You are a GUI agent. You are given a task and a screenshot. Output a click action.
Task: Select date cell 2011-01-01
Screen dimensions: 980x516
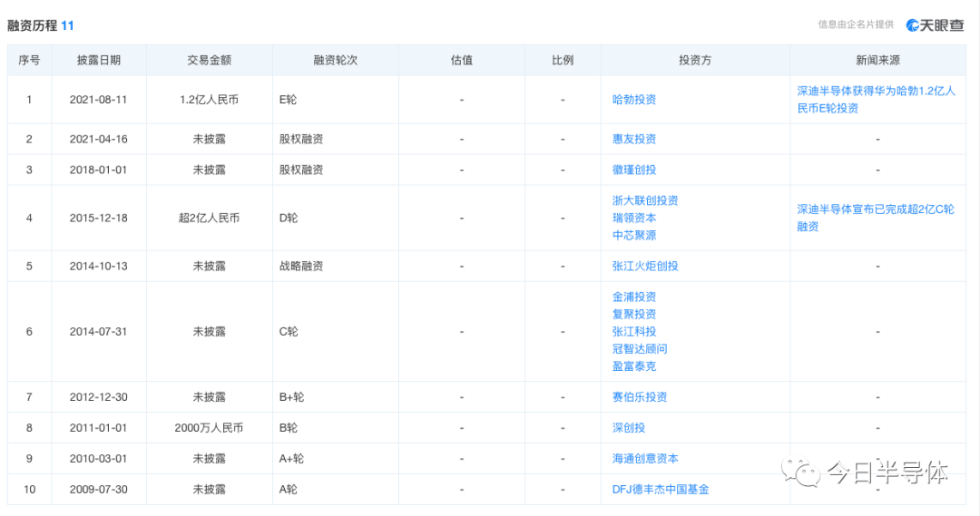pos(98,428)
